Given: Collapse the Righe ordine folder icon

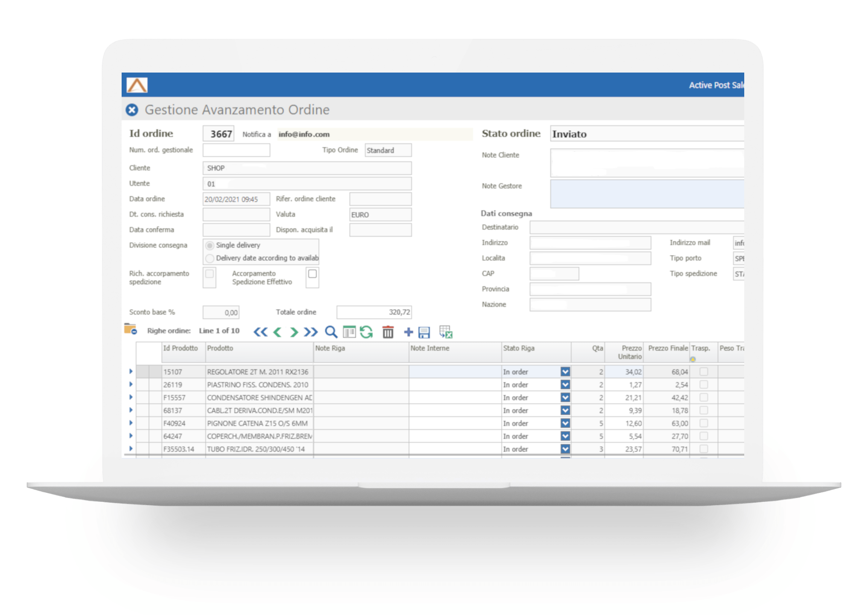Looking at the screenshot, I should click(x=130, y=329).
